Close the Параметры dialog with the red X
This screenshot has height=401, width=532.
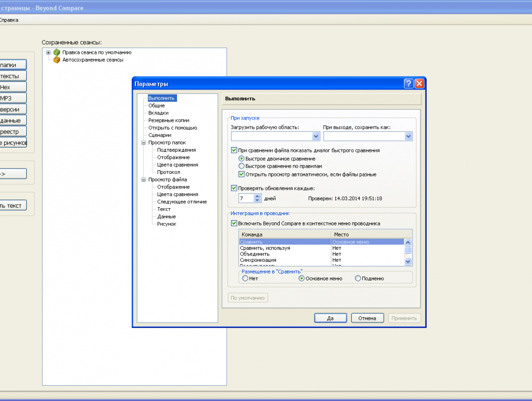tap(419, 84)
